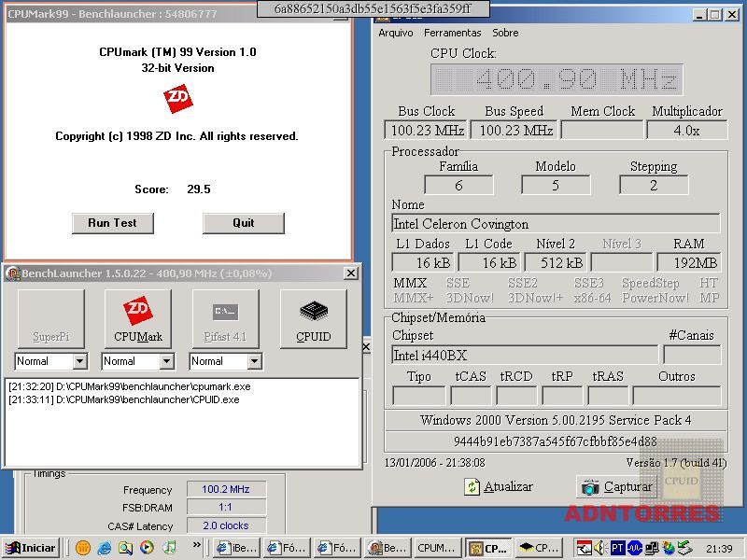Click the Capturar camera icon
This screenshot has width=747, height=560.
(x=590, y=486)
